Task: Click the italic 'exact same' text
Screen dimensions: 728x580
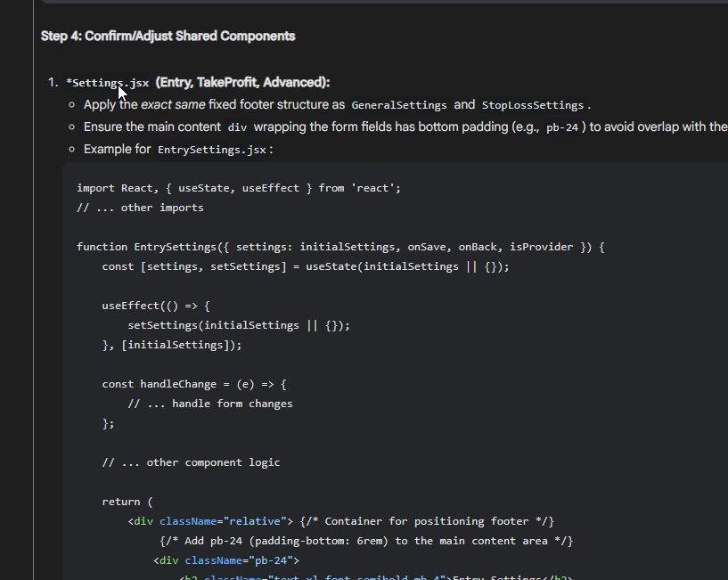Action: (x=173, y=104)
